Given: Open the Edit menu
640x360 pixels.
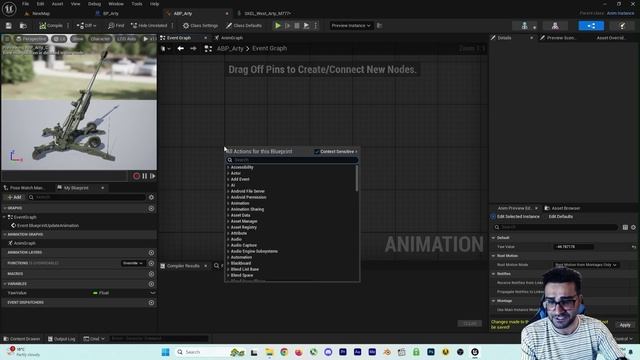Looking at the screenshot, I should (x=40, y=4).
